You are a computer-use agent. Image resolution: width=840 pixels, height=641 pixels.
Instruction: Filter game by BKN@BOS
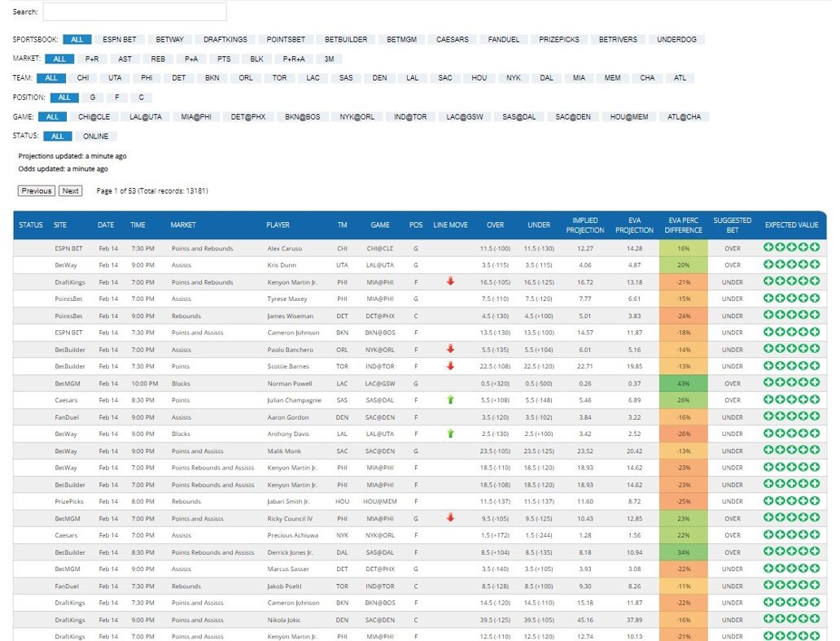(x=302, y=117)
